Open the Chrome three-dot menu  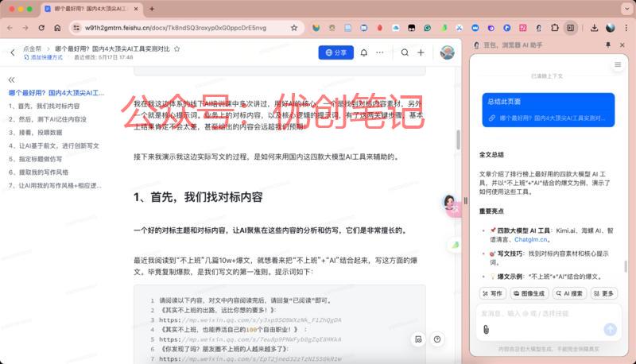pos(626,28)
